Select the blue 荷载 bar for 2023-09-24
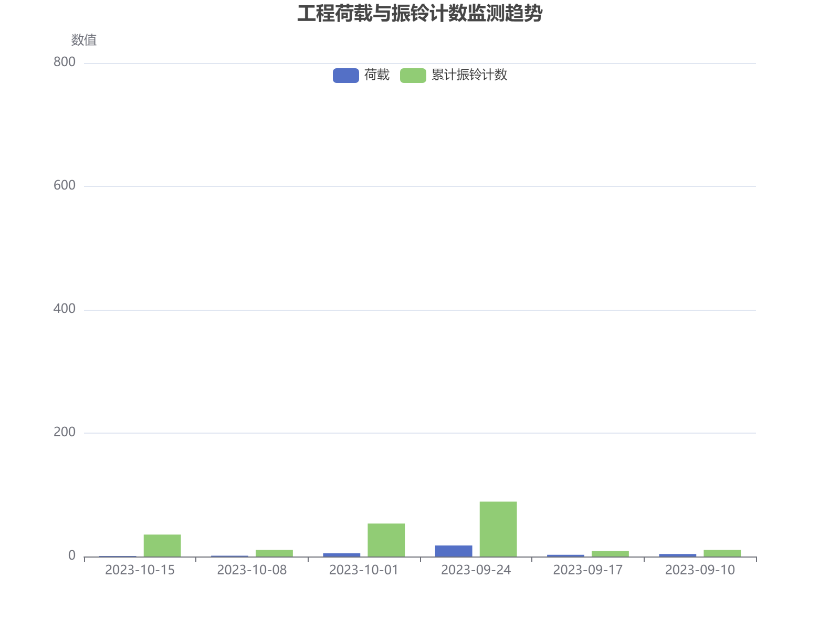Viewport: 840px width, 630px height. point(453,551)
